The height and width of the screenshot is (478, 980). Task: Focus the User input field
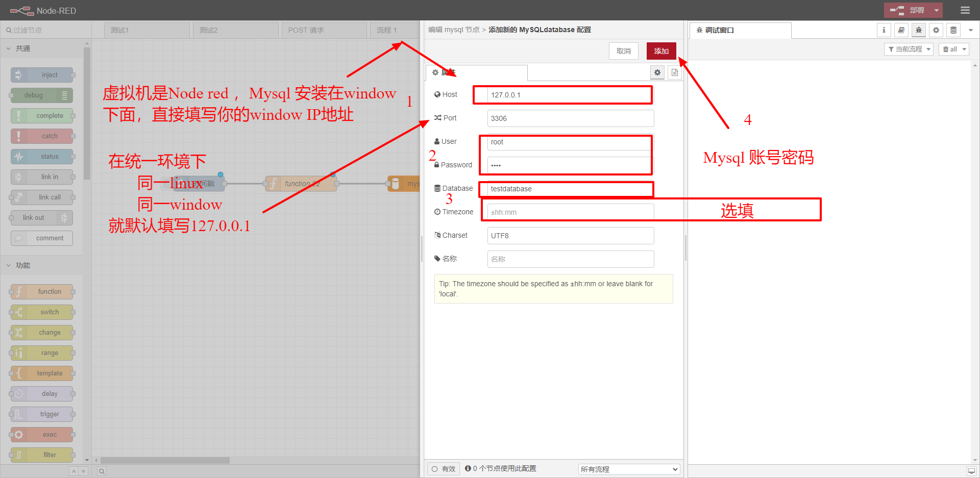pos(571,142)
